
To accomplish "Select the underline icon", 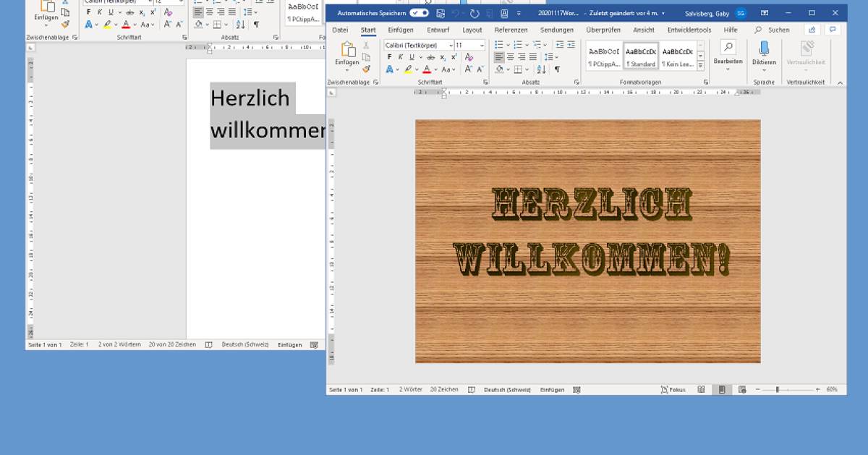I will 412,56.
